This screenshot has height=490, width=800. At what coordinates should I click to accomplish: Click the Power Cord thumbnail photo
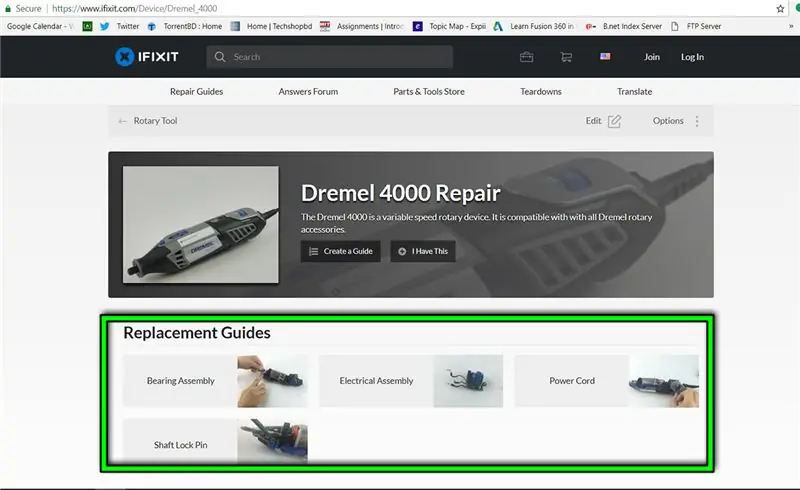click(664, 381)
